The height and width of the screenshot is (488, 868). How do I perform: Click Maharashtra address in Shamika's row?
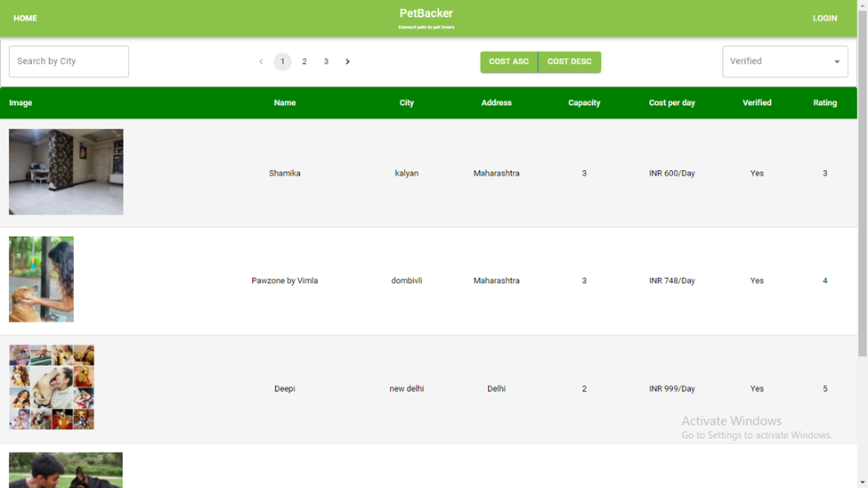497,174
